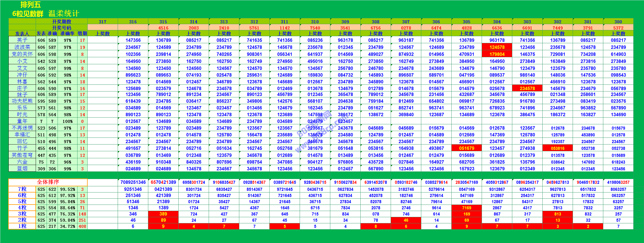This screenshot has width=644, height=243.
Task: Open the 功夫肥熊 author entry
Action: pyautogui.click(x=22, y=101)
